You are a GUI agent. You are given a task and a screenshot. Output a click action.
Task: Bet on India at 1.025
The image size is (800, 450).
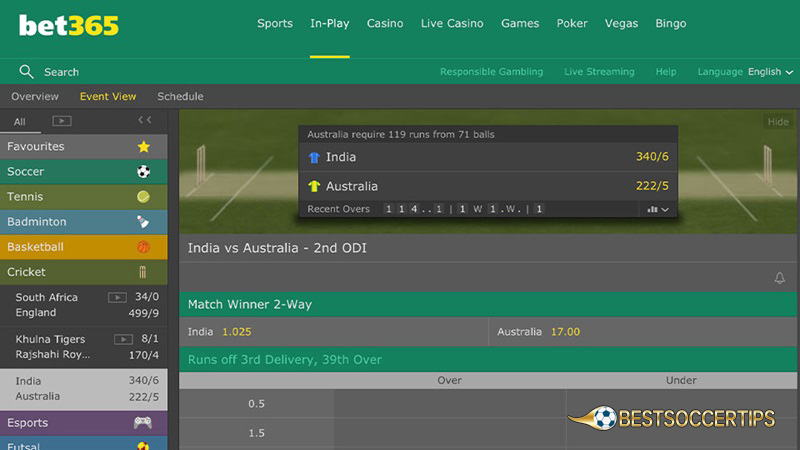334,332
